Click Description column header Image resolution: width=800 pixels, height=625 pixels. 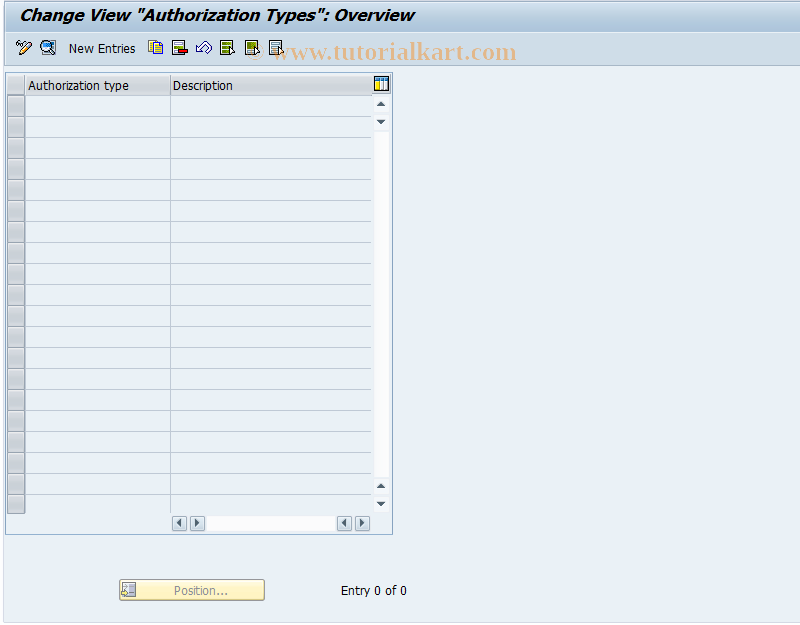(271, 86)
